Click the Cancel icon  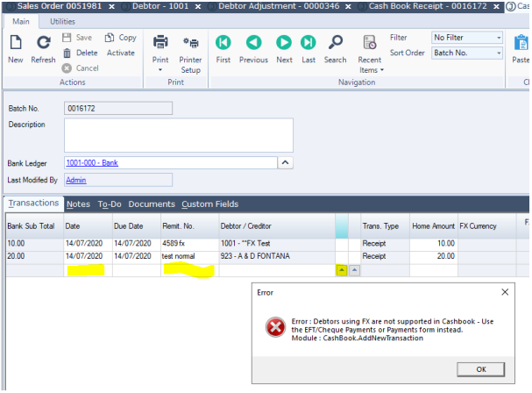[x=67, y=68]
